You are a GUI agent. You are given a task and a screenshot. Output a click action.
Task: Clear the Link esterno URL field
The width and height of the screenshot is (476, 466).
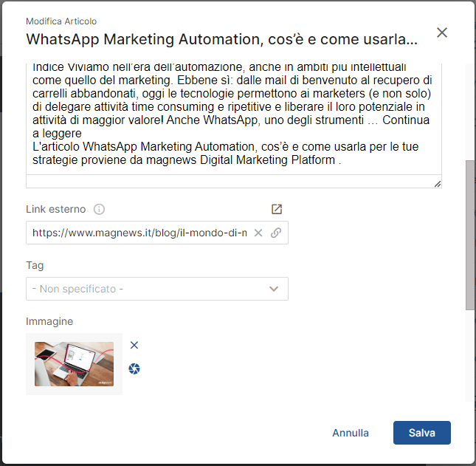coord(258,233)
